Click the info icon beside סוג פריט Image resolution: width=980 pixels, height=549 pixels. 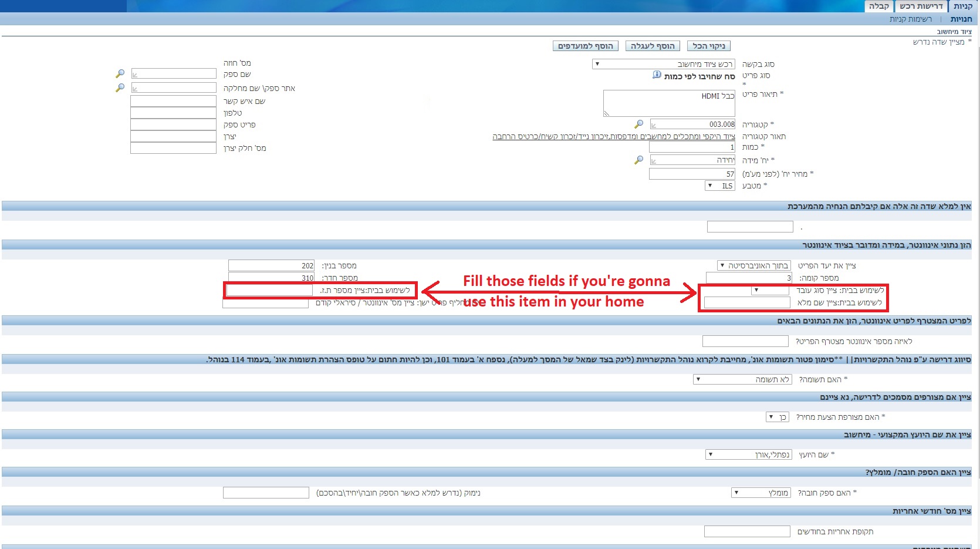[657, 75]
